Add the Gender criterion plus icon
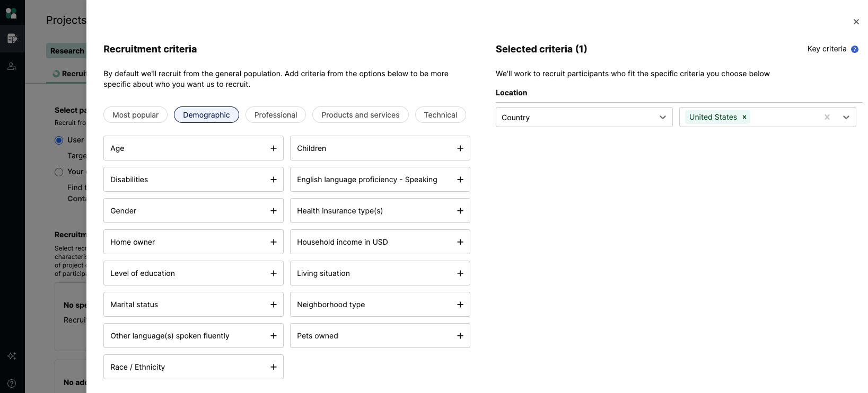This screenshot has width=868, height=393. [x=274, y=211]
